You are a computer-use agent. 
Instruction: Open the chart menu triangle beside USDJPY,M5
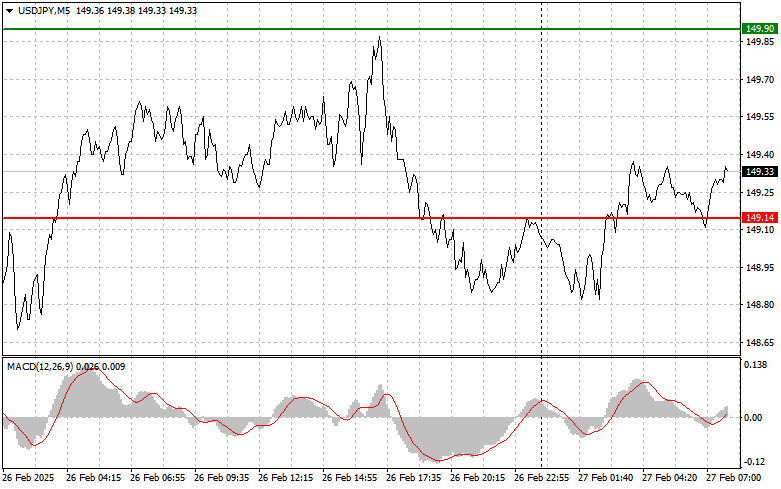[x=9, y=9]
